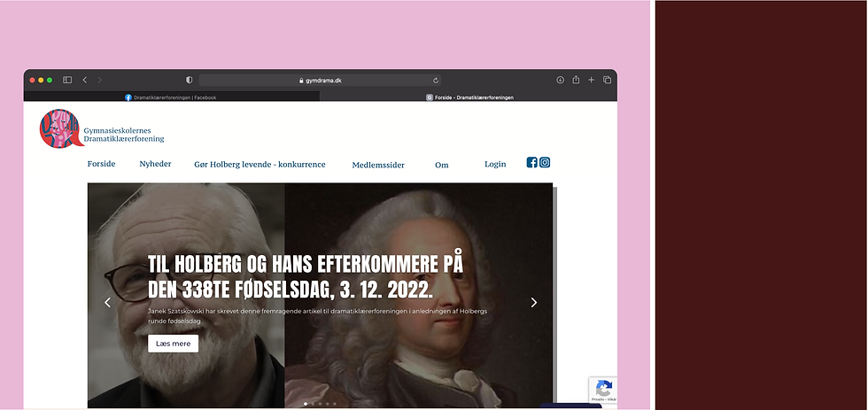
Task: Open the Facebook icon in navigation
Action: click(532, 163)
